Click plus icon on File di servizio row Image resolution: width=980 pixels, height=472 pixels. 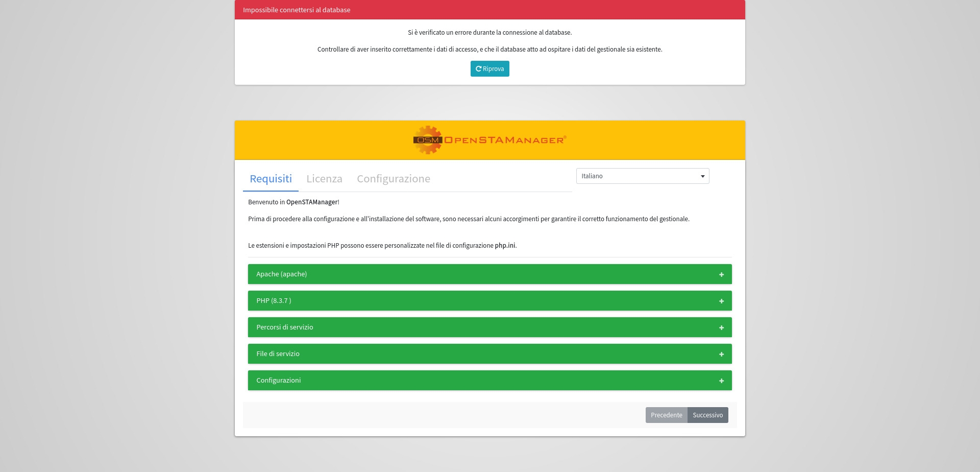click(721, 355)
